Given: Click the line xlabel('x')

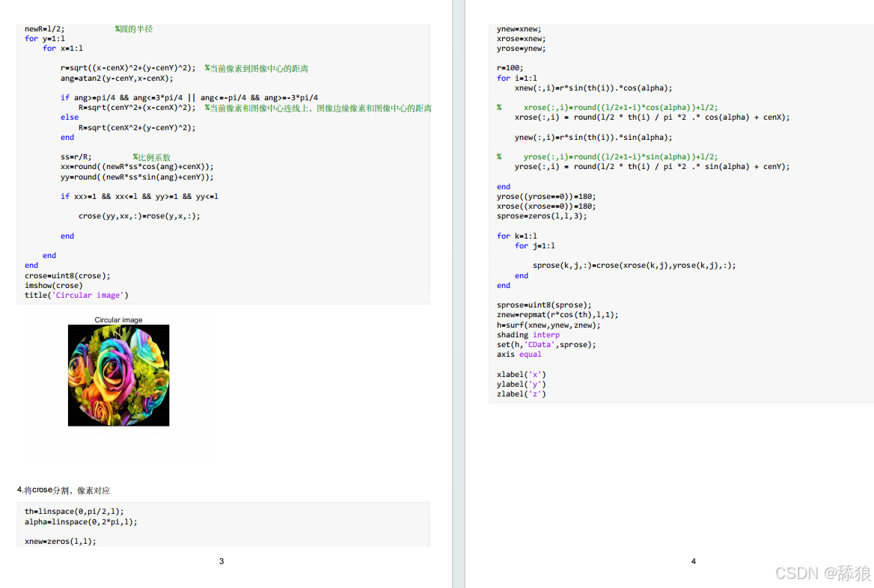Looking at the screenshot, I should click(521, 375).
